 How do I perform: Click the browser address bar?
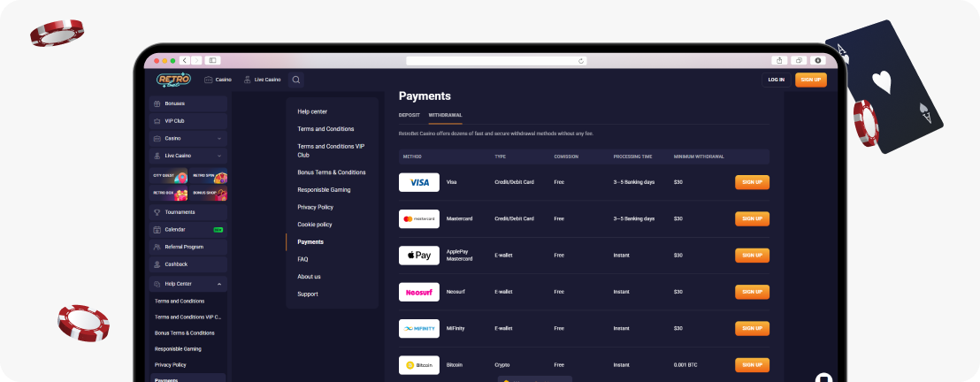coord(496,61)
